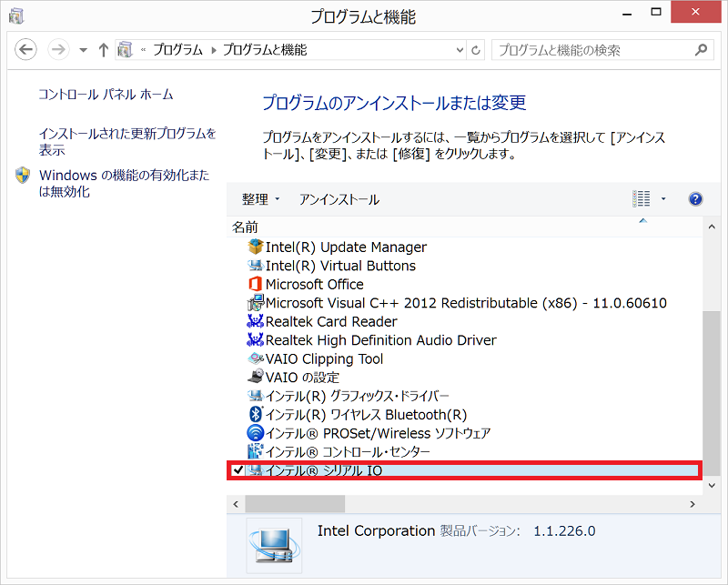Click the horizontal scroll right arrow
This screenshot has height=585, width=728.
point(693,504)
